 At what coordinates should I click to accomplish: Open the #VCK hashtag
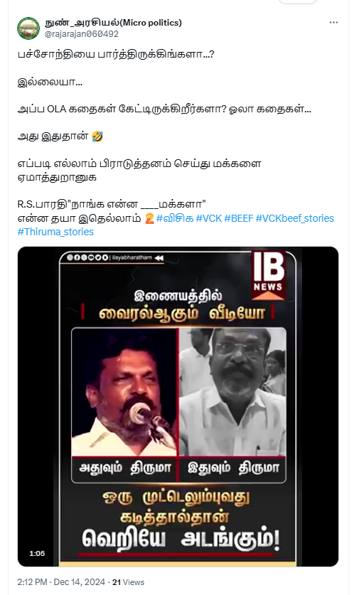click(209, 218)
